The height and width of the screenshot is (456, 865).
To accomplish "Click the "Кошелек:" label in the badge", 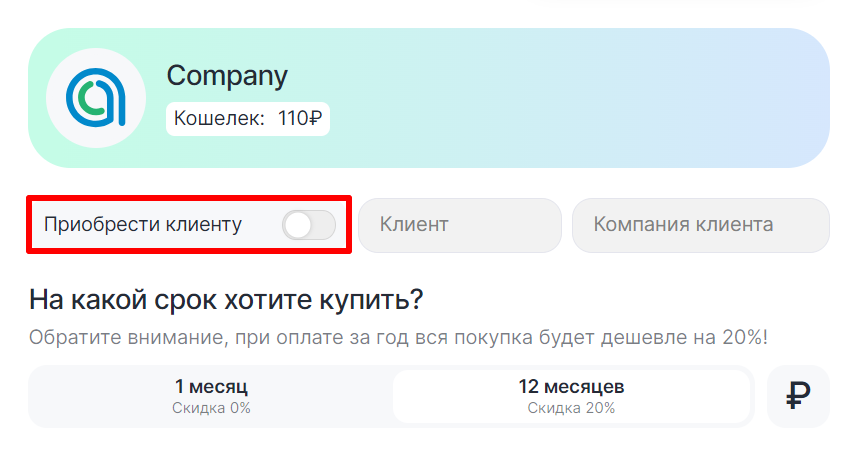I will [x=219, y=118].
